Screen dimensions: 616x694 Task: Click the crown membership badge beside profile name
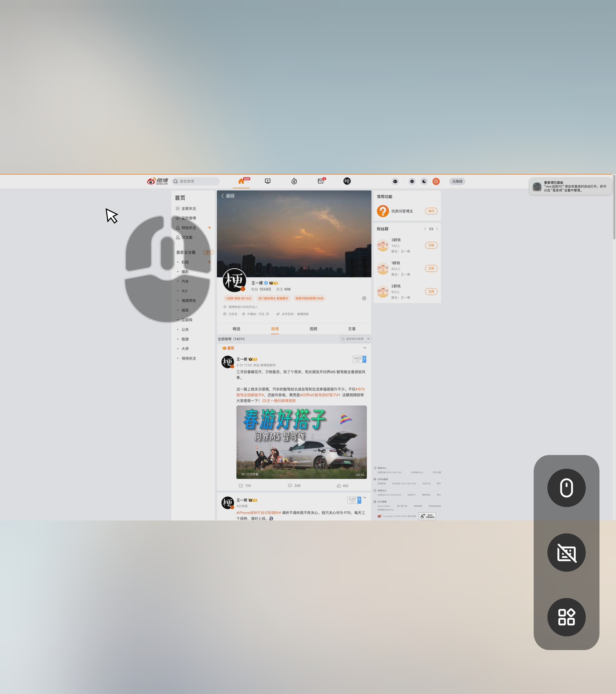274,283
